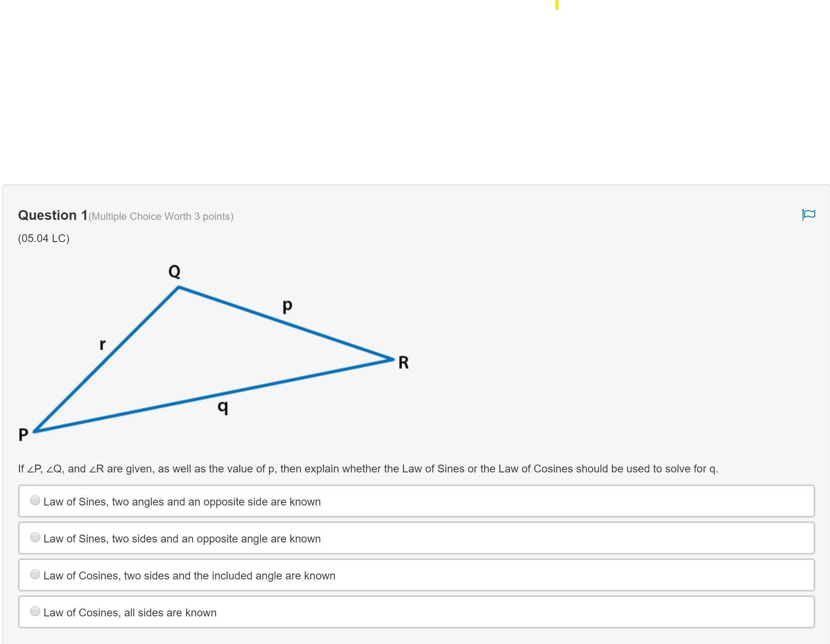Click the yellow marker at the page top
The height and width of the screenshot is (644, 830).
point(557,5)
